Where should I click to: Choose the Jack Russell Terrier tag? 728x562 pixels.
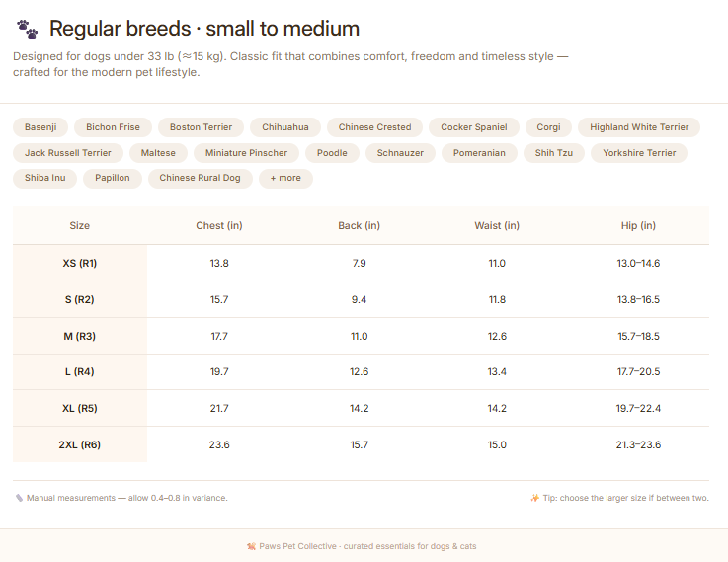[x=68, y=153]
